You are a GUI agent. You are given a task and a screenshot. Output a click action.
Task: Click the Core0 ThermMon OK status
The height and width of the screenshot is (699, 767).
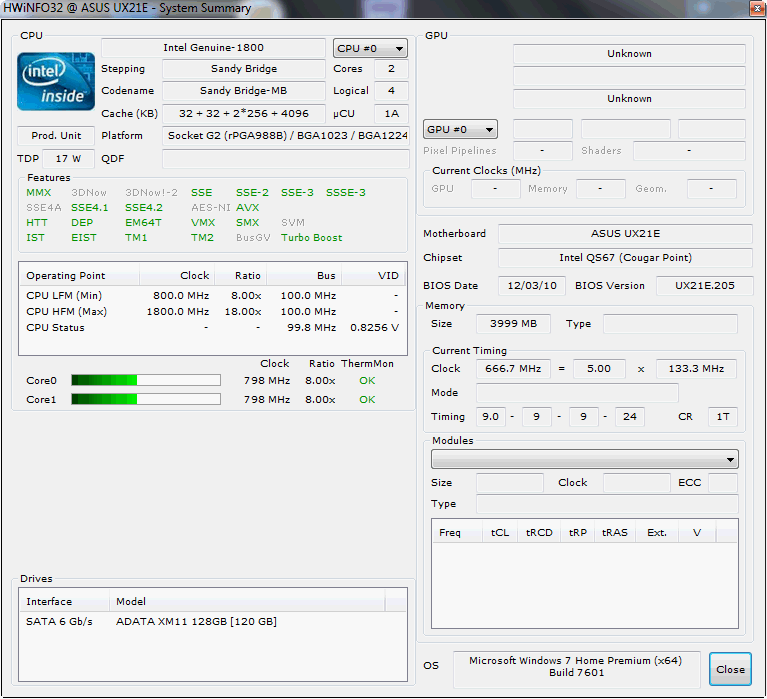pyautogui.click(x=367, y=381)
